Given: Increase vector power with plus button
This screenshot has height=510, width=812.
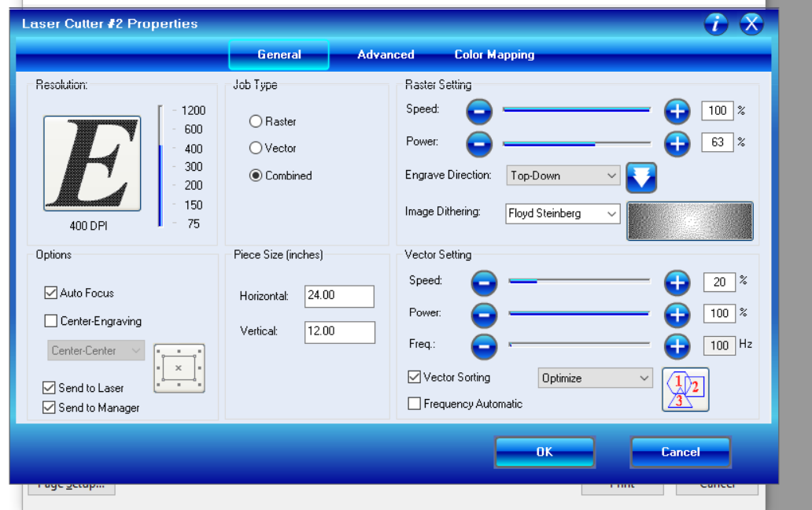Looking at the screenshot, I should click(677, 315).
